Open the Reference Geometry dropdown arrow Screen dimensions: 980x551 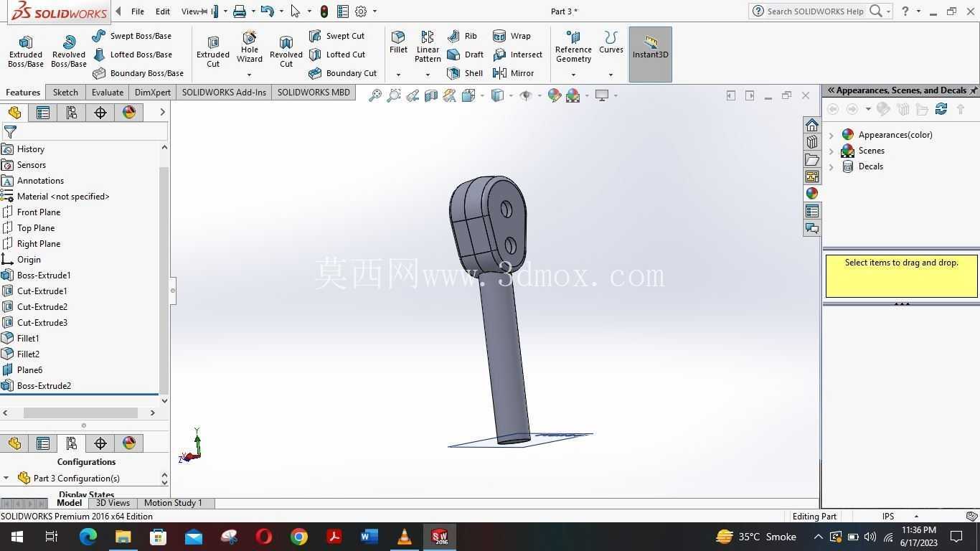(573, 75)
